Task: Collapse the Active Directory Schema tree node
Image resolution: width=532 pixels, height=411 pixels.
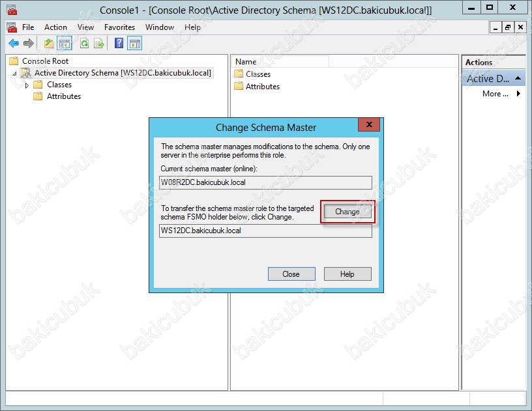Action: (14, 74)
